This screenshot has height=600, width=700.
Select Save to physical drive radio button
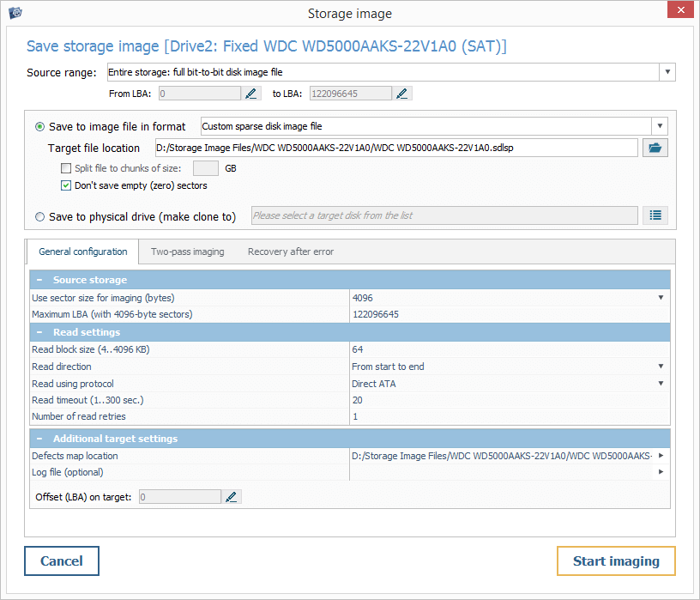(40, 217)
